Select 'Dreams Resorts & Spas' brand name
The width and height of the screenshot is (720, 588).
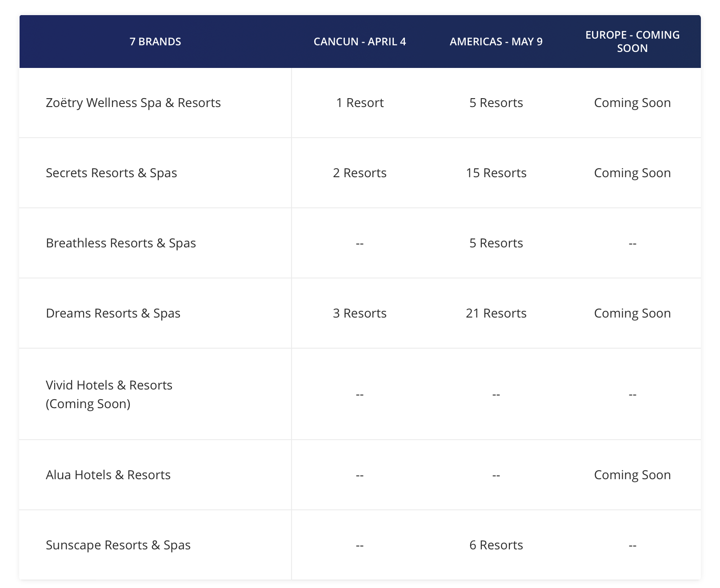coord(113,314)
